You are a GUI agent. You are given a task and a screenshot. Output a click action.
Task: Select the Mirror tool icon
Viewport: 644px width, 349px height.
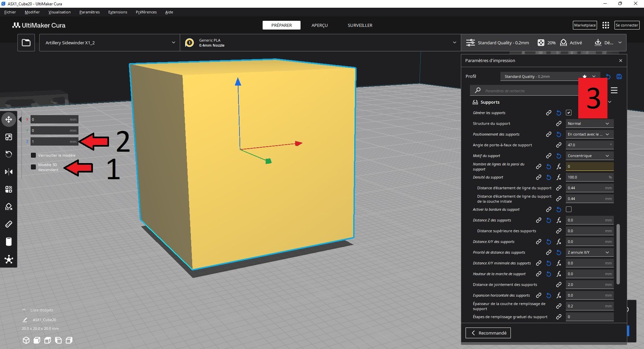tap(9, 172)
